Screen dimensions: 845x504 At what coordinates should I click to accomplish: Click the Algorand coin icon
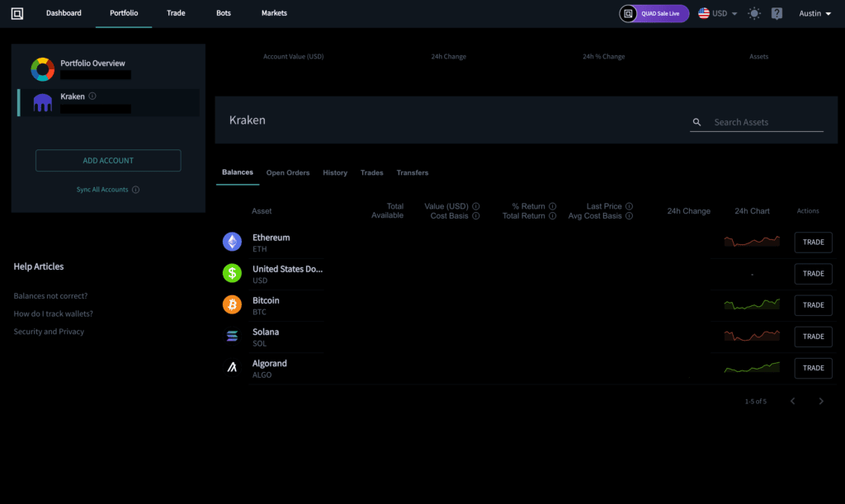233,368
